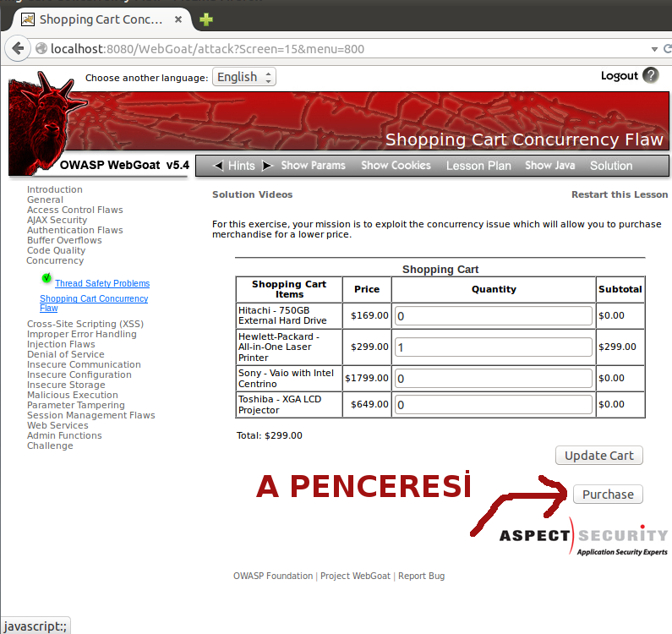672x634 pixels.
Task: Click Hints in the lesson toolbar
Action: pyautogui.click(x=241, y=166)
